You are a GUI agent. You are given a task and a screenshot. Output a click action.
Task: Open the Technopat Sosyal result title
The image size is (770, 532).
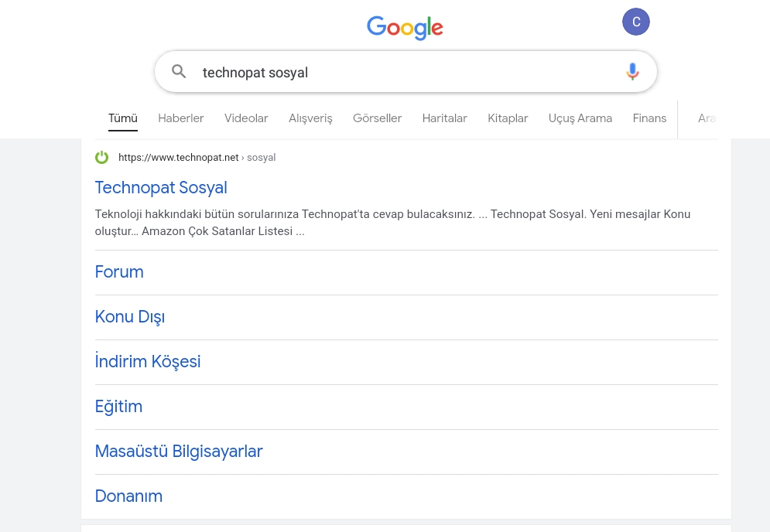point(161,188)
